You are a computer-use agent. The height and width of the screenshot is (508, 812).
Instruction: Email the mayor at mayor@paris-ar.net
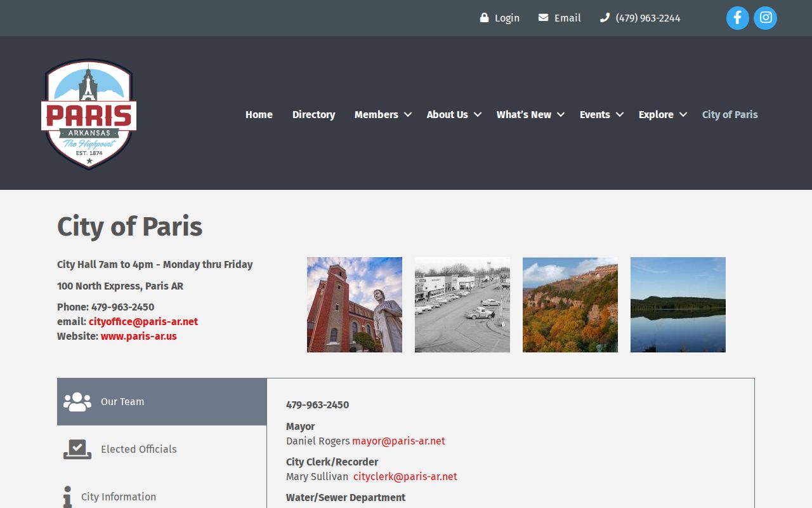398,441
